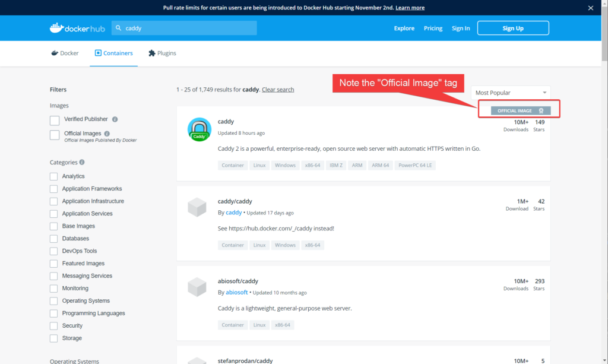The width and height of the screenshot is (608, 364).
Task: Toggle the Security category checkbox
Action: pyautogui.click(x=52, y=325)
